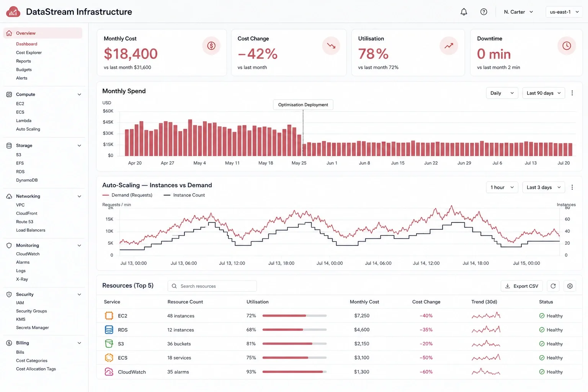Open Auto-Scaling chart more-options menu
This screenshot has height=392, width=588.
pyautogui.click(x=572, y=187)
